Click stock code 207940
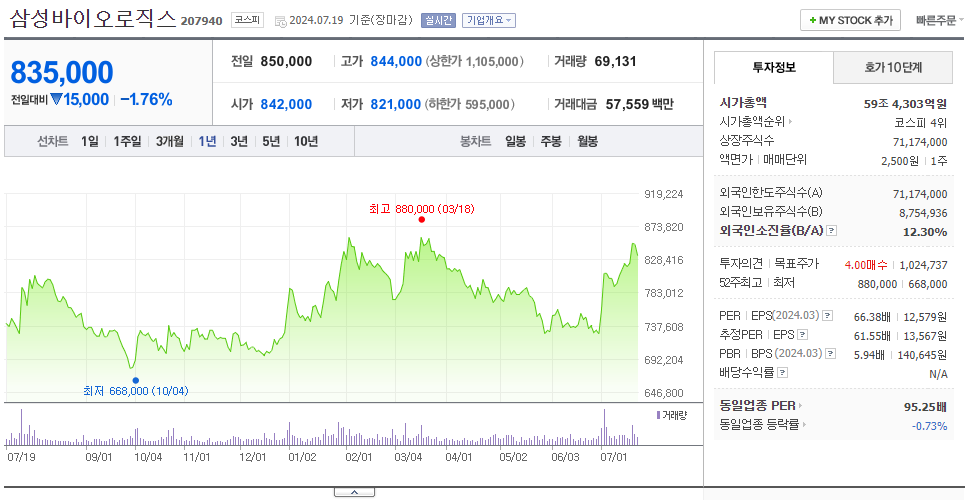Viewport: 968px width, 500px height. [x=201, y=22]
